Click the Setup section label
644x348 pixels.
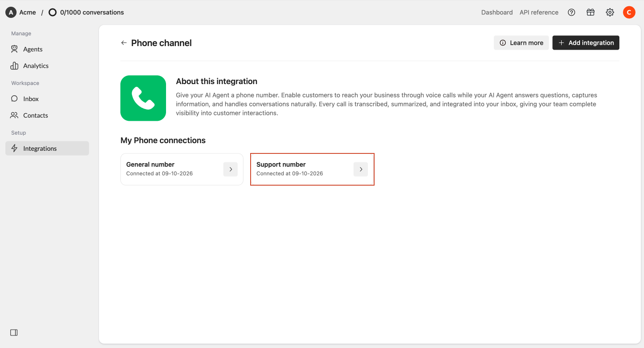click(19, 133)
